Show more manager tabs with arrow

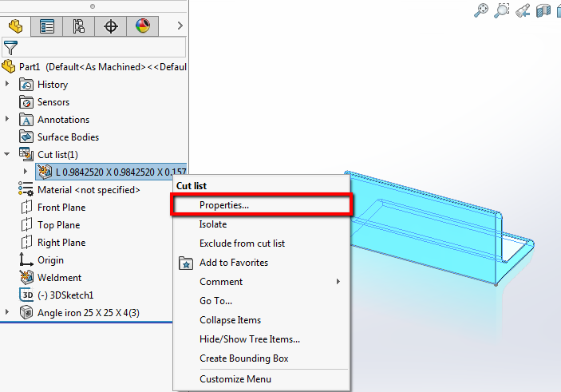click(180, 26)
